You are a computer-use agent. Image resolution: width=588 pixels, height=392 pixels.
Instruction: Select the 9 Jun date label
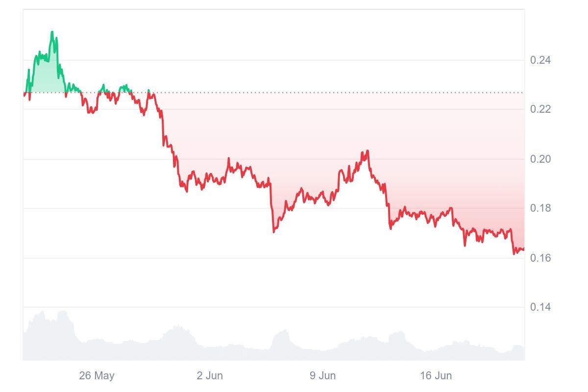pyautogui.click(x=322, y=376)
